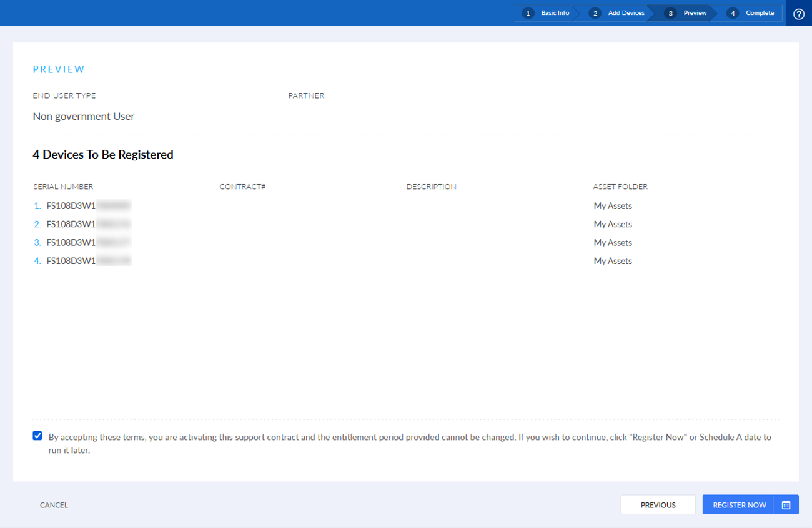Select the step 2 circle in the wizard stepper
The width and height of the screenshot is (812, 528).
595,12
